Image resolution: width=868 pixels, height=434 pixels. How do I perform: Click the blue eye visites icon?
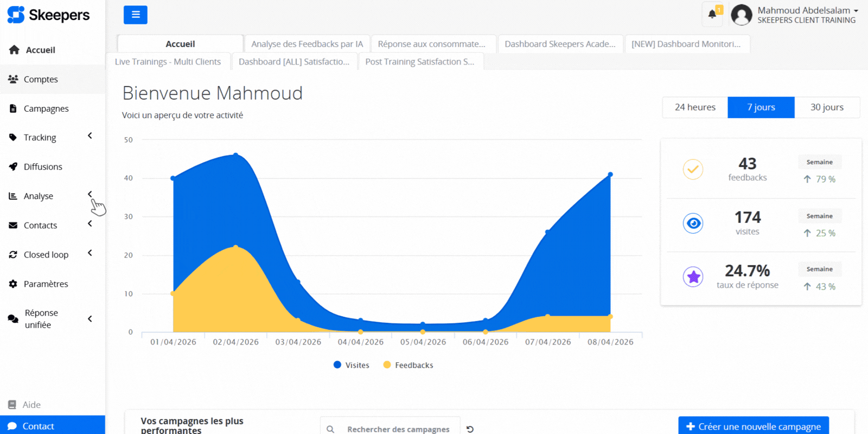point(693,223)
